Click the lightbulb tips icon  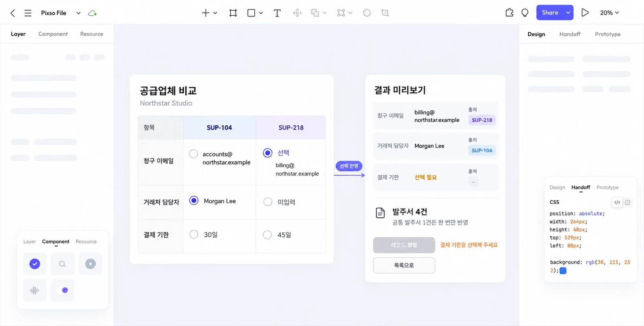[x=525, y=13]
